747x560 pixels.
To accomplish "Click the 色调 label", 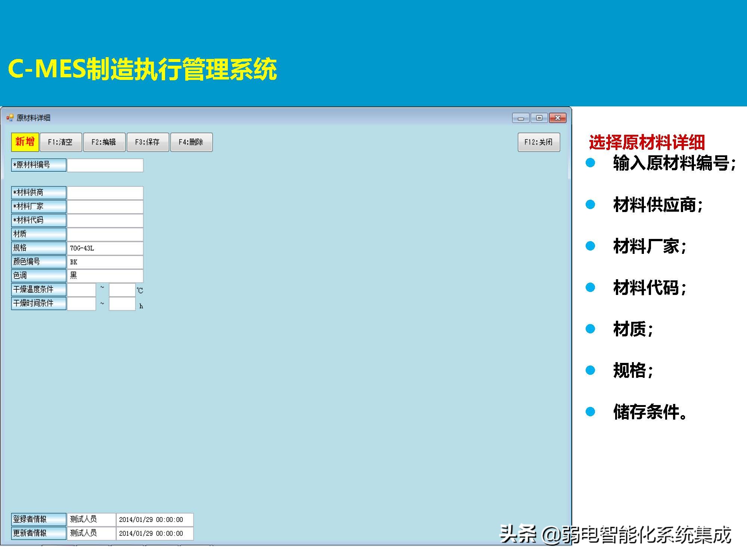I will [39, 276].
